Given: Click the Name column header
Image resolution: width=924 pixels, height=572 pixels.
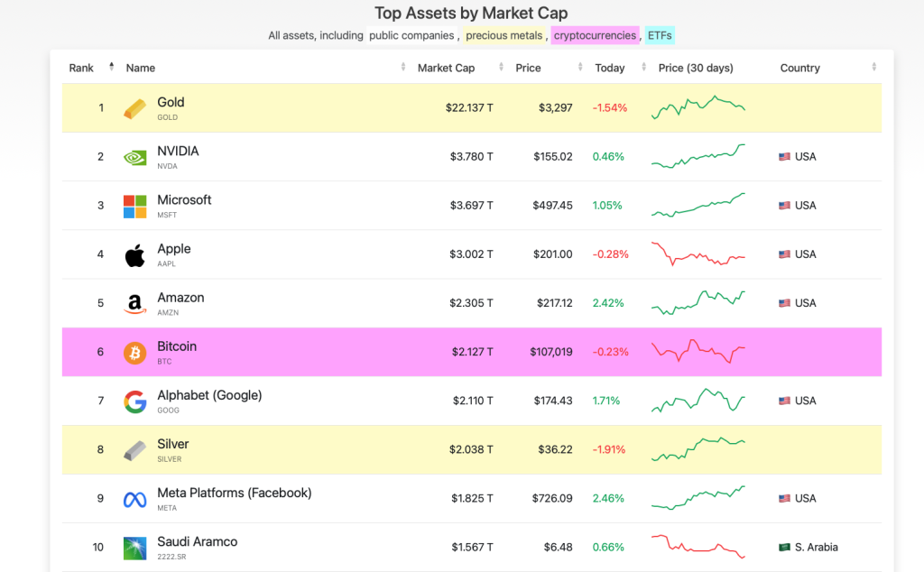Looking at the screenshot, I should tap(140, 68).
